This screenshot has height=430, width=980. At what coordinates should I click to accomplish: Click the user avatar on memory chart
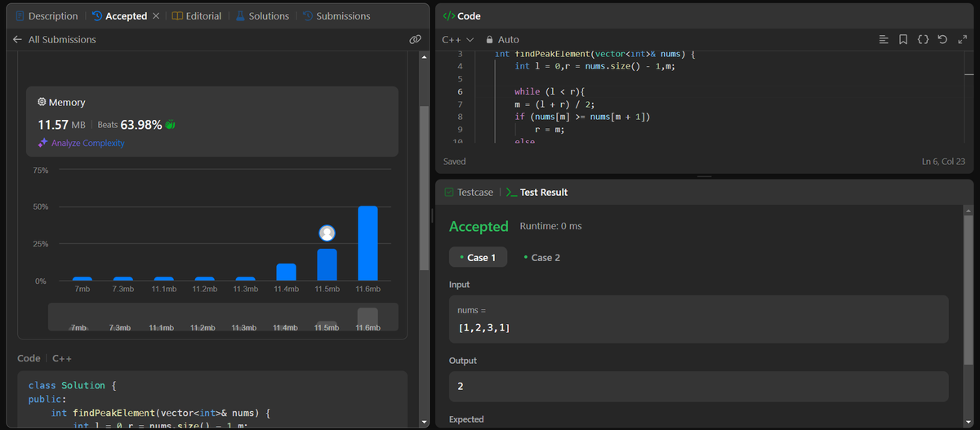coord(327,233)
